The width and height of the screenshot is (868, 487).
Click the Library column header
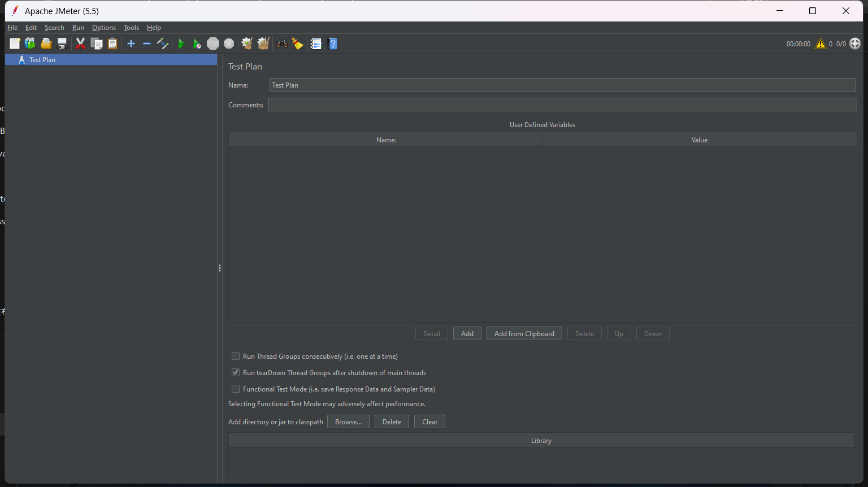coord(541,441)
